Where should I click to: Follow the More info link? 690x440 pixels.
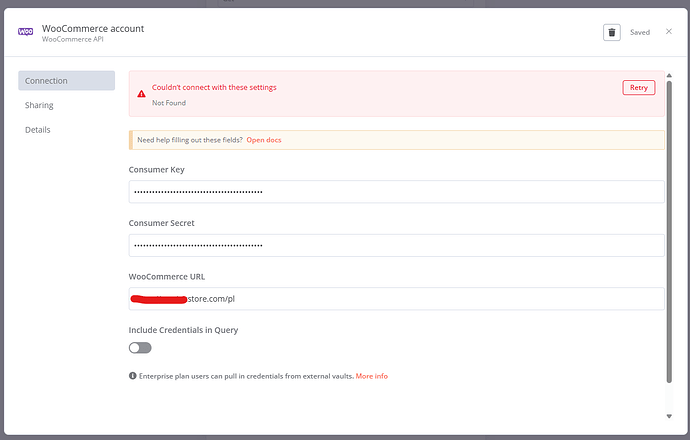(372, 376)
